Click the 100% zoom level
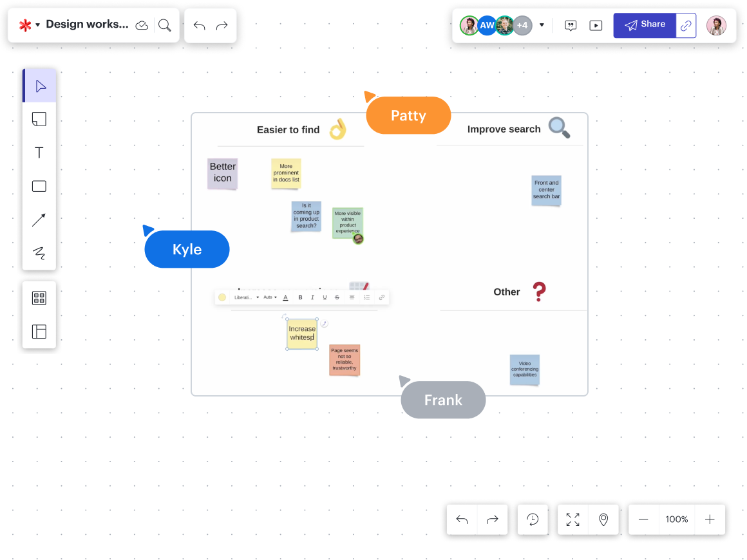 pyautogui.click(x=677, y=519)
